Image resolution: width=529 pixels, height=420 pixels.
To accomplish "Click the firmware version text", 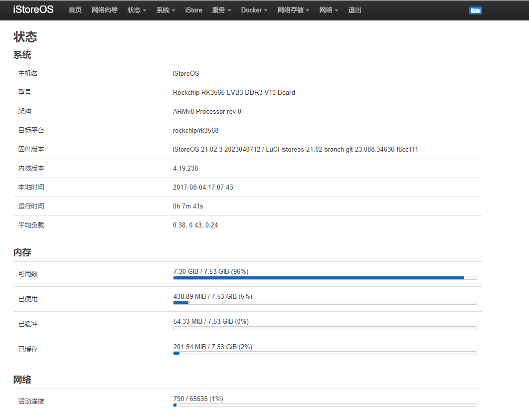I will click(x=295, y=149).
